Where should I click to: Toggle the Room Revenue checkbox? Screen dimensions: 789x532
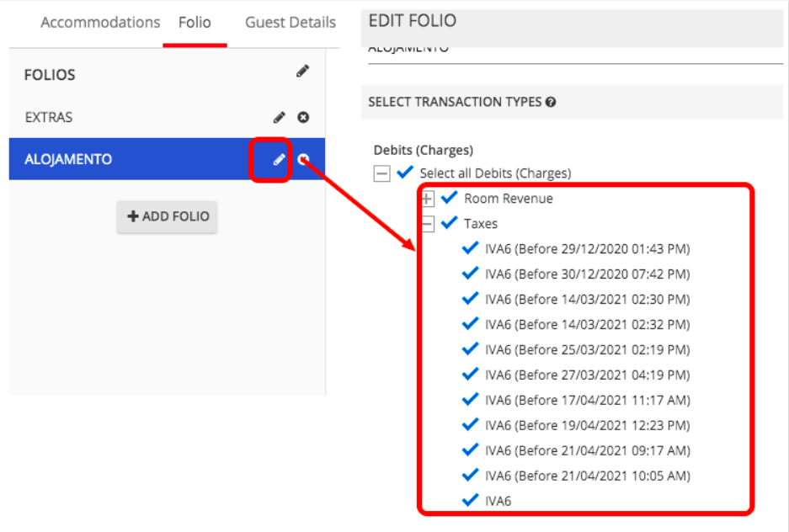coord(449,198)
